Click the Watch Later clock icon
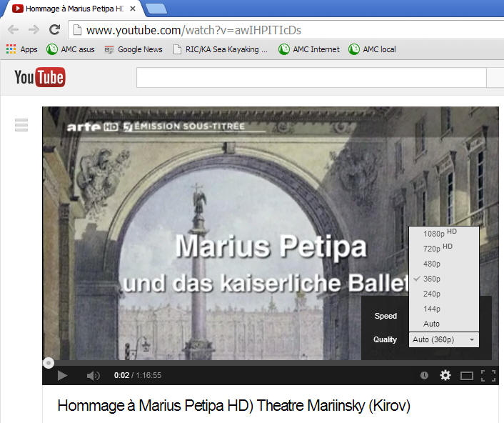 (424, 375)
